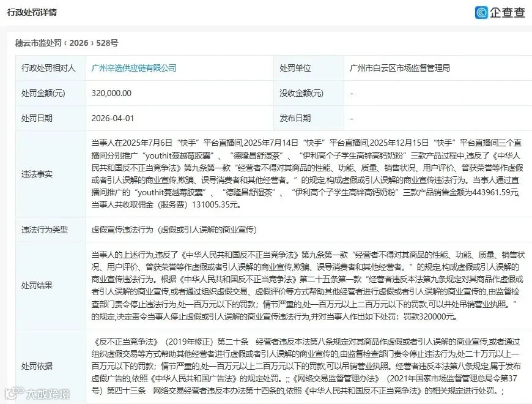Select the date 2026-04-01
This screenshot has height=404, width=532.
(113, 118)
